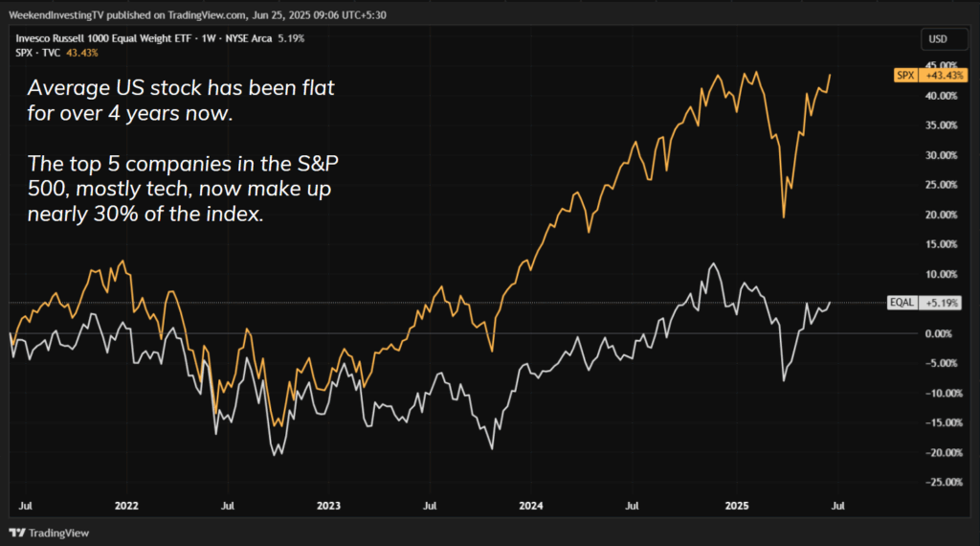Click the −20.00% price axis label
Image resolution: width=980 pixels, height=546 pixels.
[x=944, y=452]
